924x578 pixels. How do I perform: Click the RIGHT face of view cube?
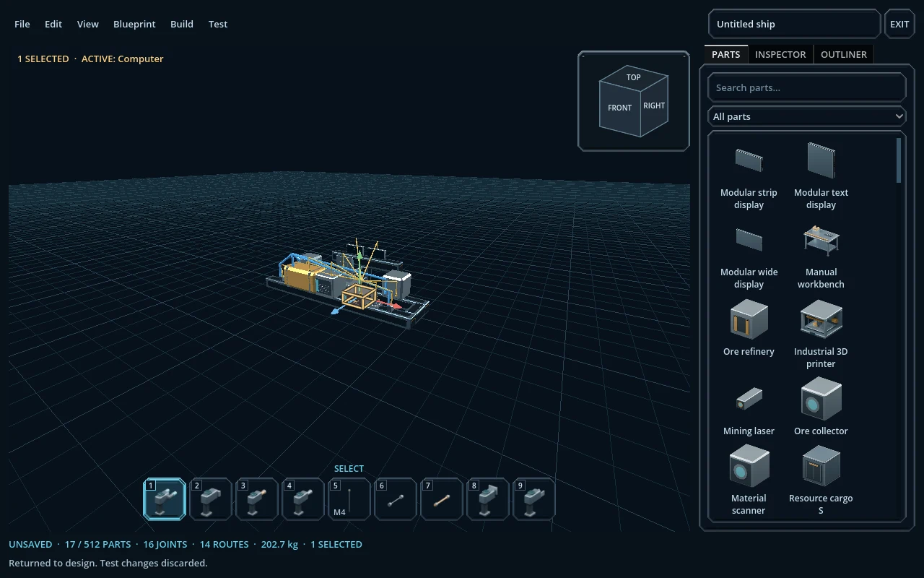pyautogui.click(x=654, y=105)
